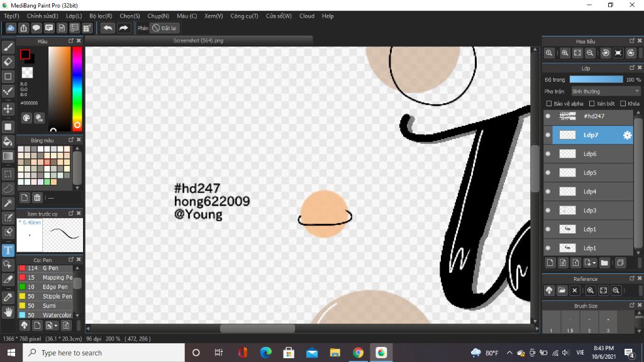
Task: Enable the Bảo vệ alpha checkbox
Action: click(x=548, y=104)
